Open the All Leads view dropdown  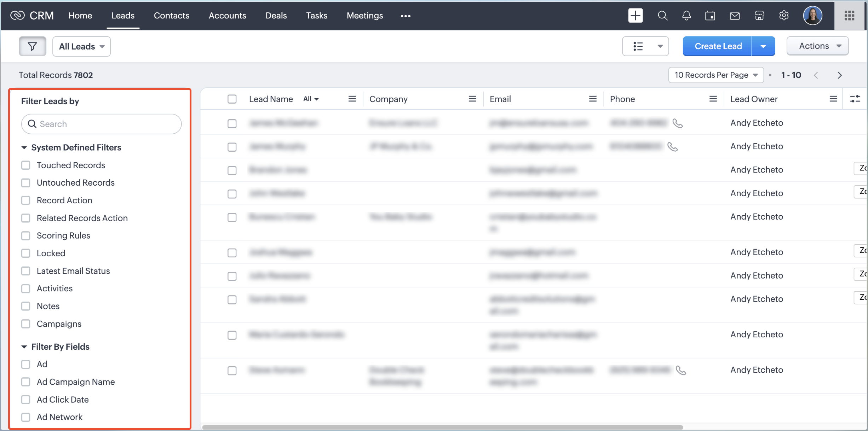pyautogui.click(x=81, y=46)
